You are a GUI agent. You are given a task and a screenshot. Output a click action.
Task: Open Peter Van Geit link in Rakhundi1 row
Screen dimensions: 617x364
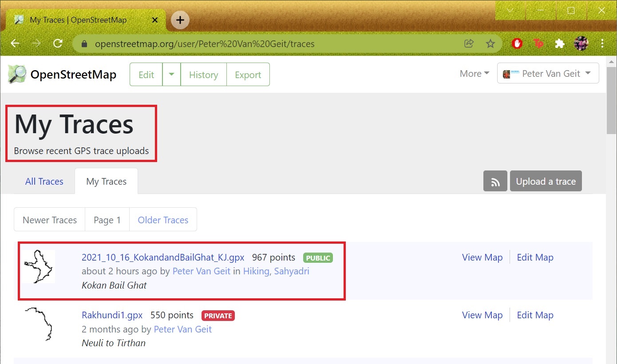(x=183, y=329)
